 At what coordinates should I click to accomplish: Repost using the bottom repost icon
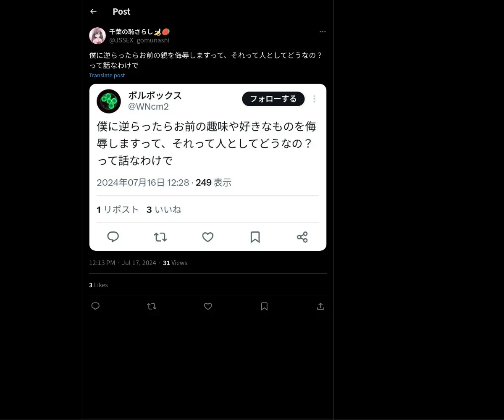(152, 306)
